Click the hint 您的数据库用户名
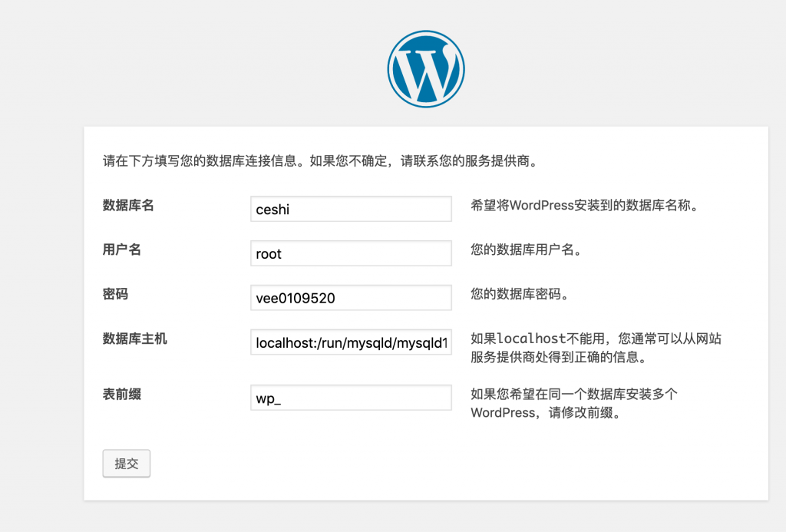Screen dimensions: 786x532 click(x=526, y=249)
